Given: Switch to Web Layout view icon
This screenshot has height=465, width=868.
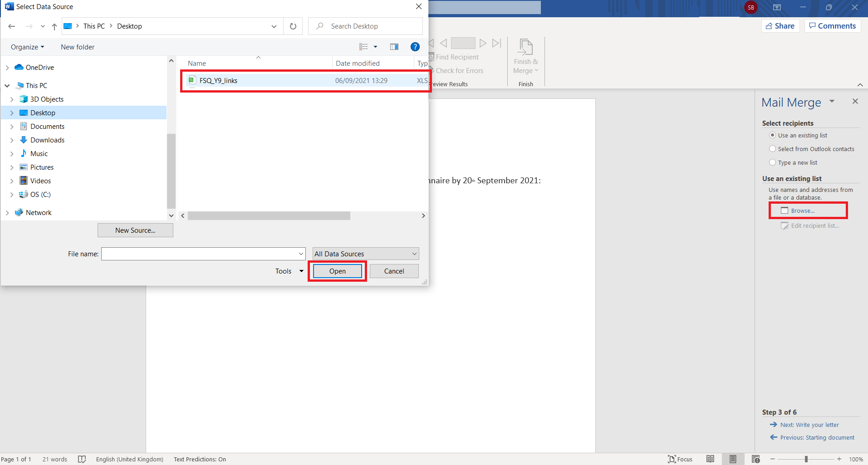Looking at the screenshot, I should (755, 459).
